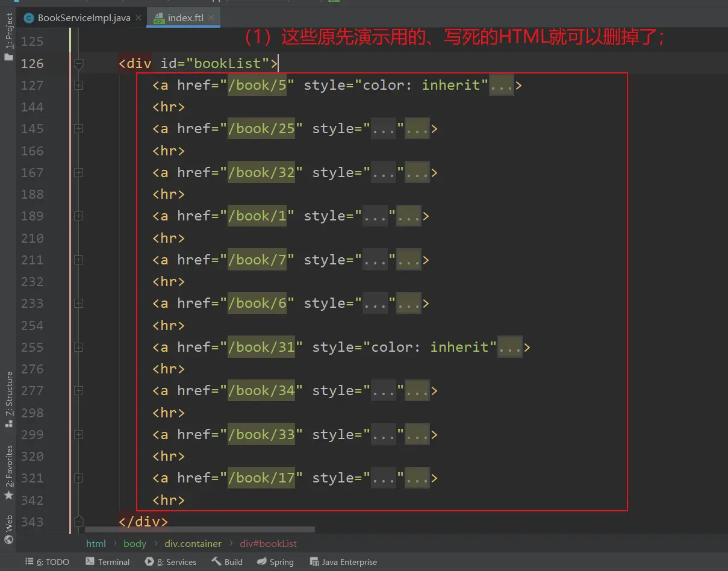Open the Project tool window sidebar icon

point(8,36)
